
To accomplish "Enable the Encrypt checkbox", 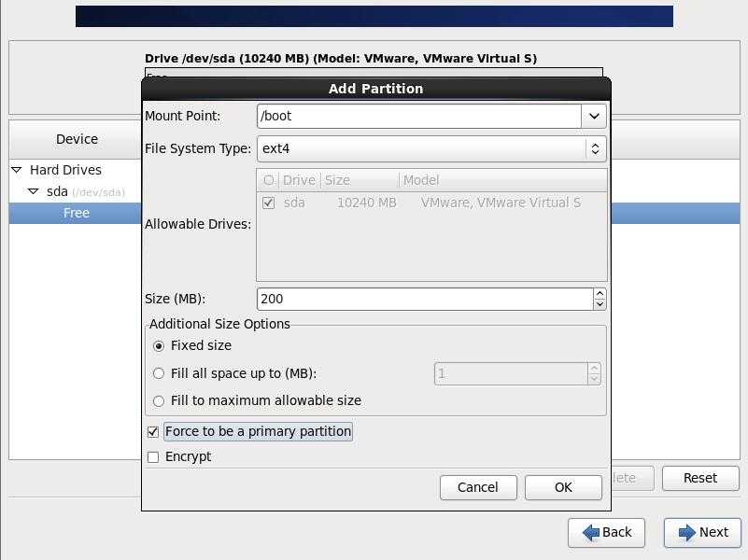I will point(153,457).
